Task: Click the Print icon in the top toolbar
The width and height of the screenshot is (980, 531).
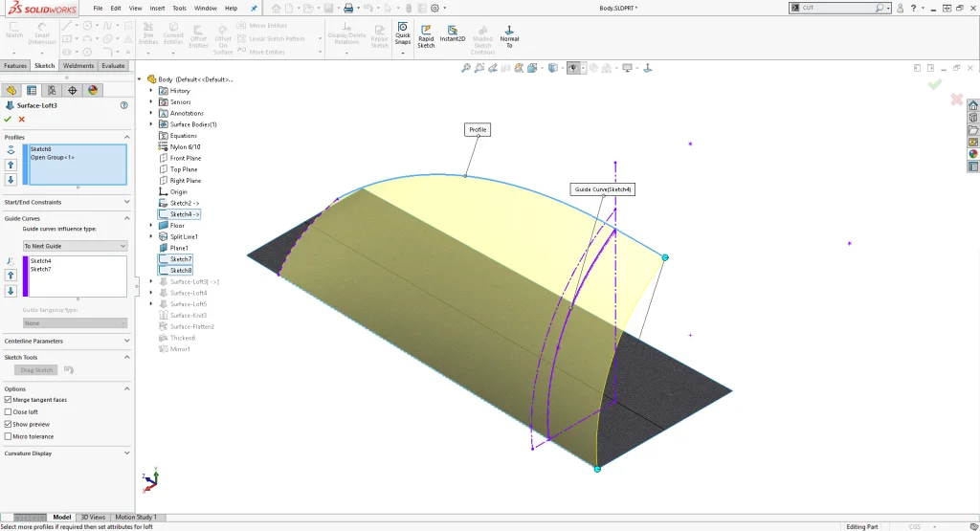Action: coord(349,8)
